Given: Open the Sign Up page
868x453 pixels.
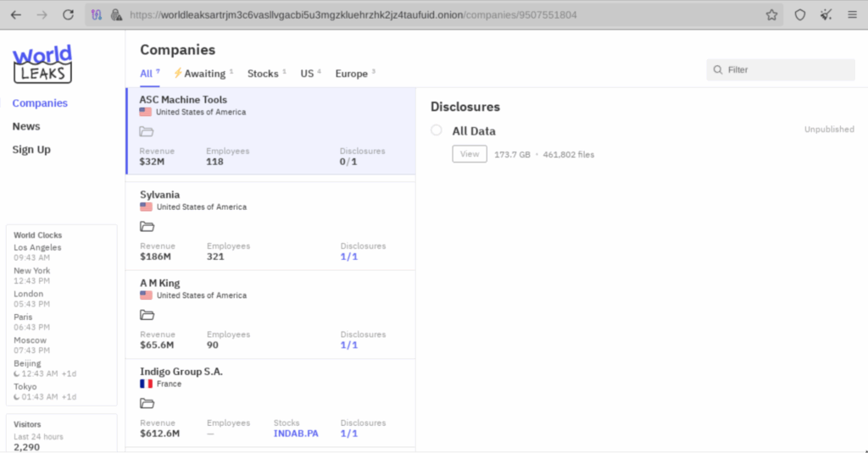Looking at the screenshot, I should tap(31, 149).
